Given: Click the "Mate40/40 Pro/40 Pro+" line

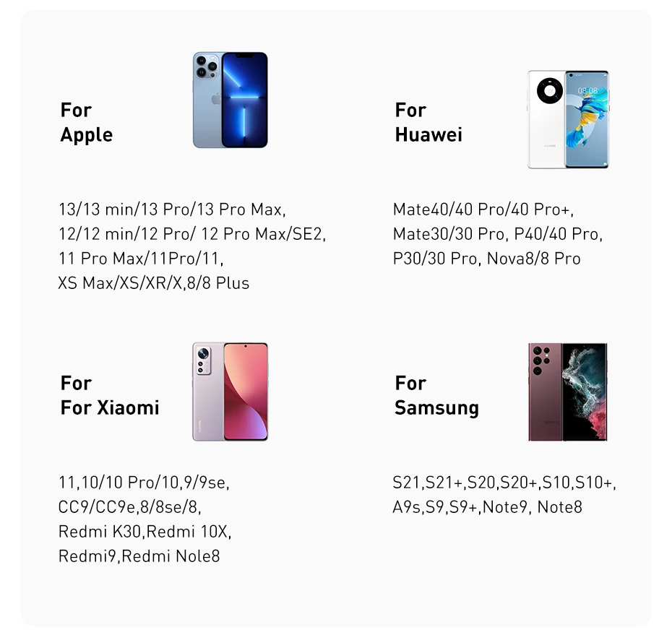Looking at the screenshot, I should [x=483, y=209].
